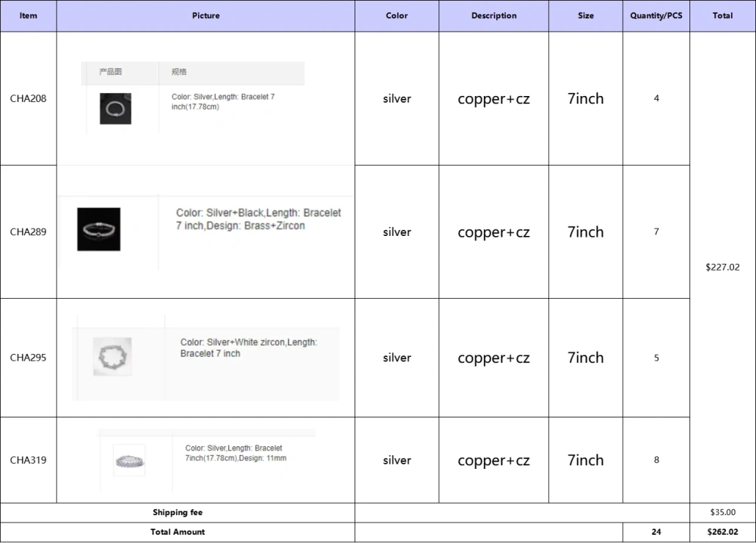The width and height of the screenshot is (756, 543).
Task: Click the CHA208 bracelet thumbnail image
Action: [115, 109]
